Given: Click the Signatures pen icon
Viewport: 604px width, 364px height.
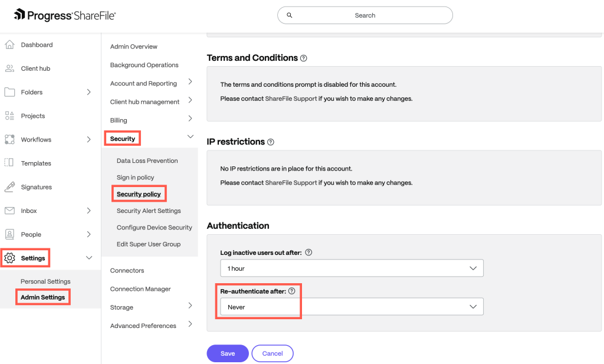Looking at the screenshot, I should (x=9, y=187).
